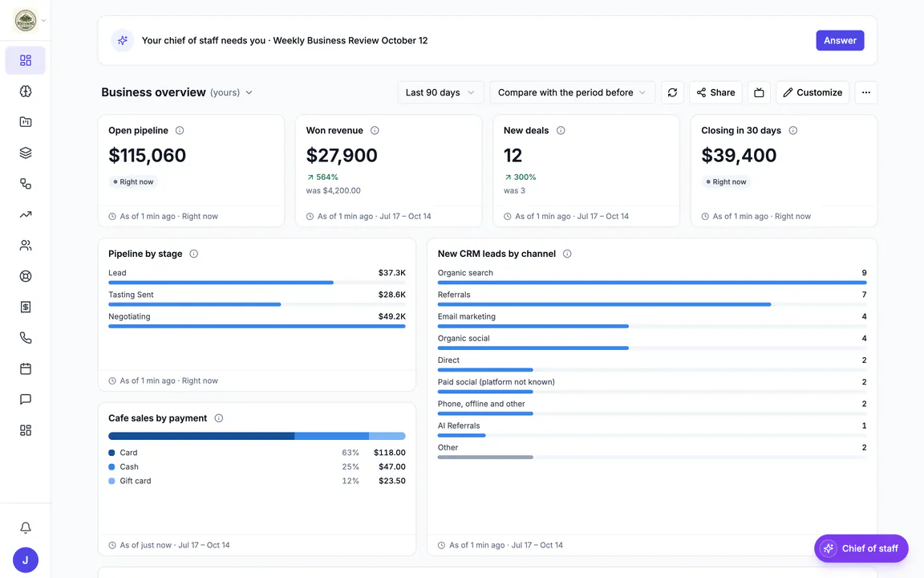Open the people contacts icon in sidebar
924x578 pixels.
pyautogui.click(x=26, y=246)
